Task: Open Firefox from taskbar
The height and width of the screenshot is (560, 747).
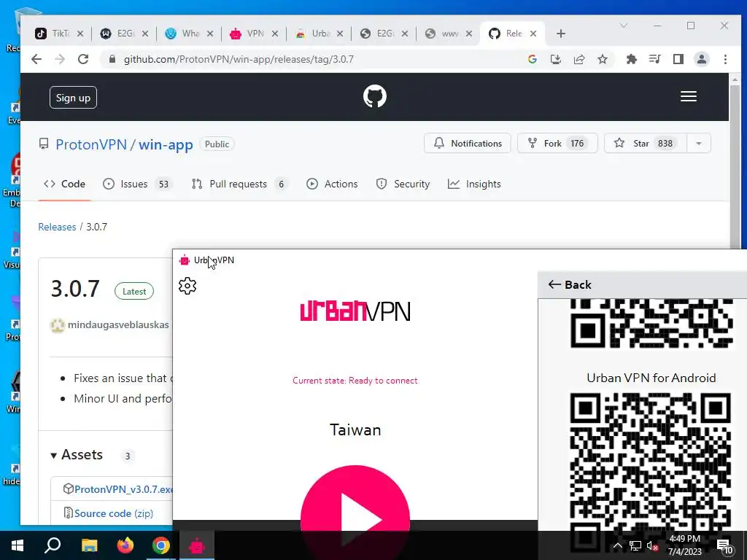Action: coord(125,545)
